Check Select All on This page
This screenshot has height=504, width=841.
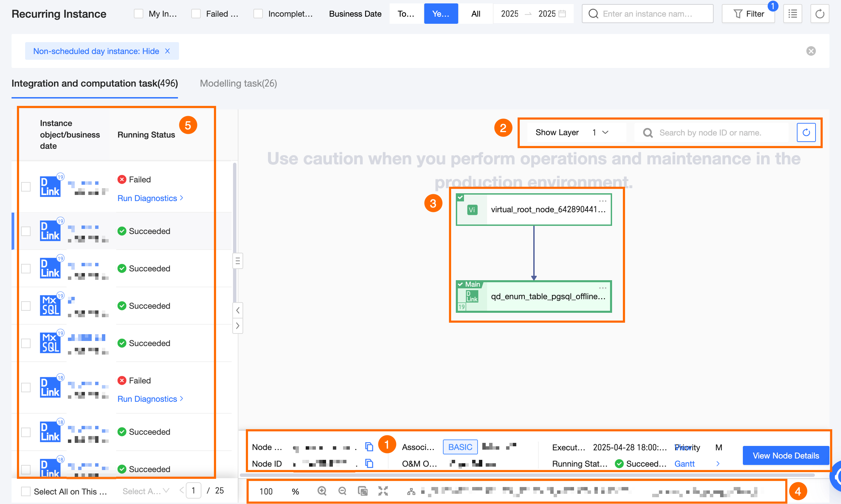pos(26,491)
